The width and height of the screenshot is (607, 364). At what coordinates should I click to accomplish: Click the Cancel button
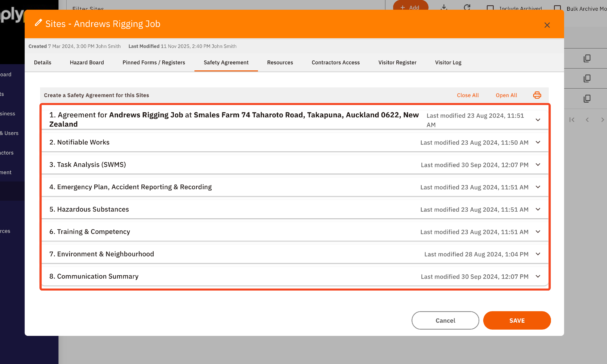445,320
